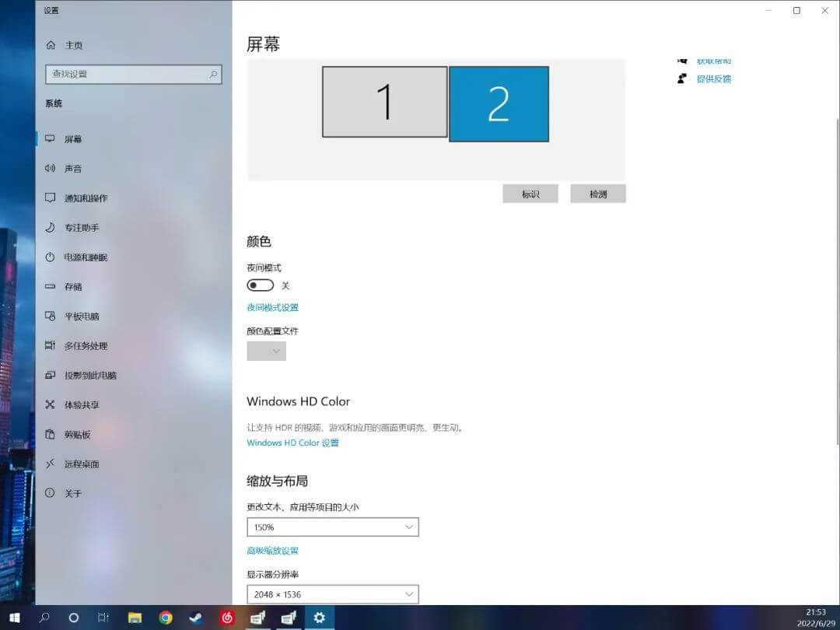Click the Detect button

click(x=598, y=193)
